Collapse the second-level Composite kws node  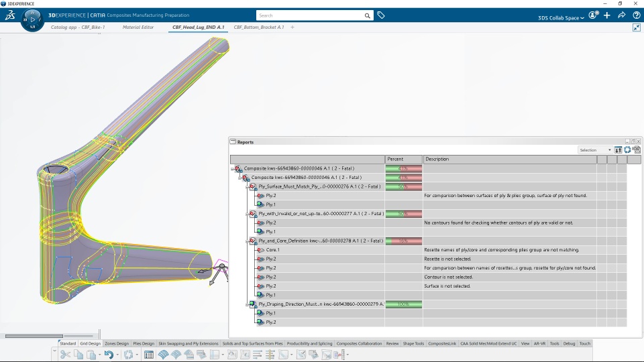(240, 178)
